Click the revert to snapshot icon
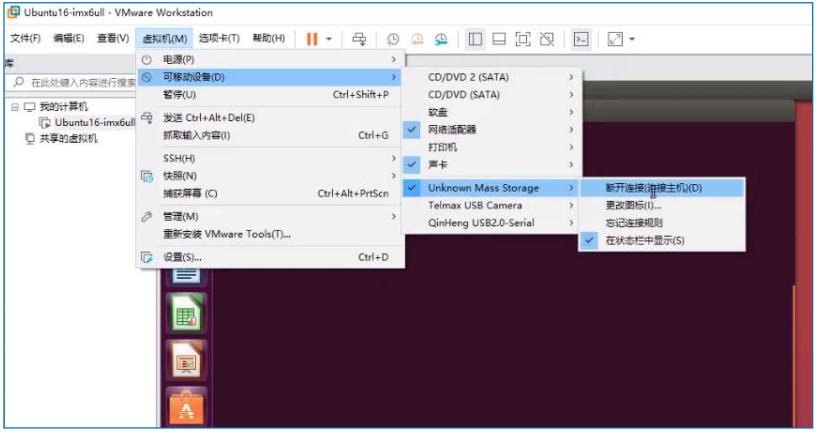819x434 pixels. pyautogui.click(x=417, y=39)
